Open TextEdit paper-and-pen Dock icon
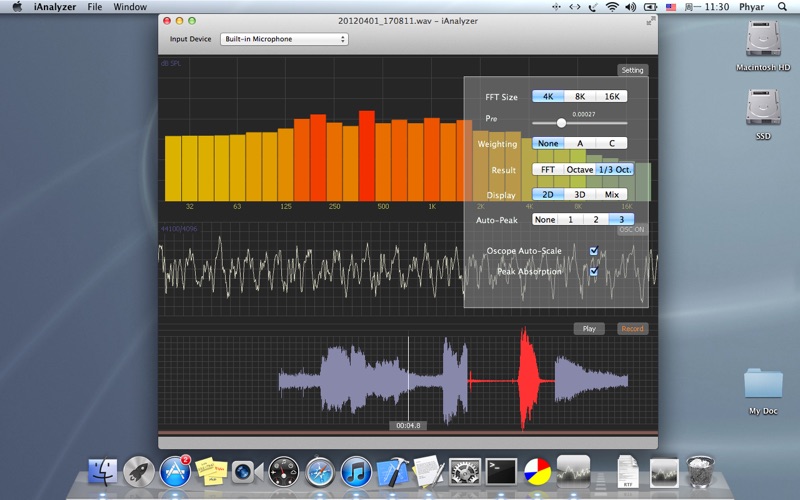Viewport: 800px width, 500px height. coord(428,470)
